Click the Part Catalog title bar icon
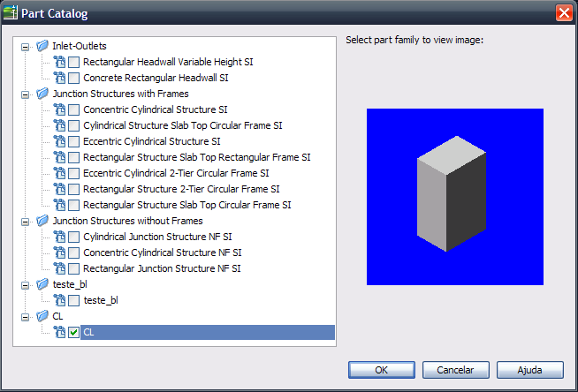The height and width of the screenshot is (392, 578). pos(11,13)
